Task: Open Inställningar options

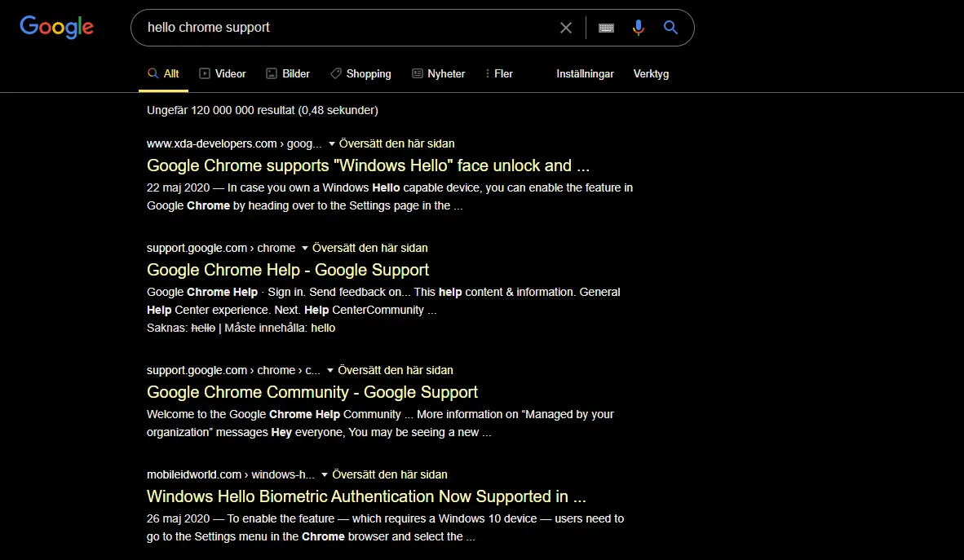Action: click(x=585, y=73)
